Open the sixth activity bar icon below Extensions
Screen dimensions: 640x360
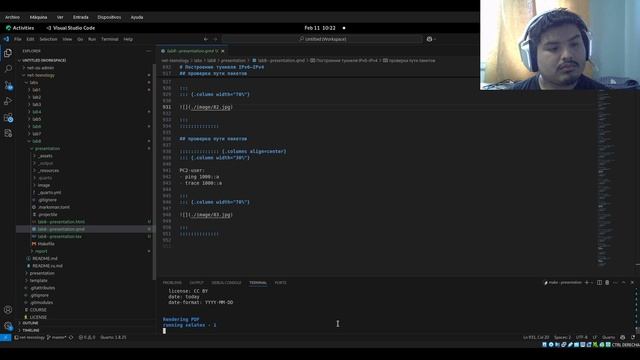[x=8, y=133]
